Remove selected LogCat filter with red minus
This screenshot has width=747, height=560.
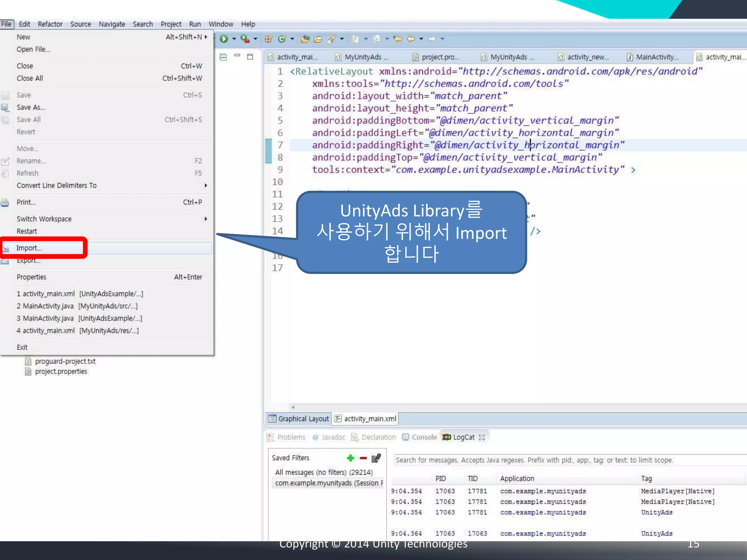363,458
